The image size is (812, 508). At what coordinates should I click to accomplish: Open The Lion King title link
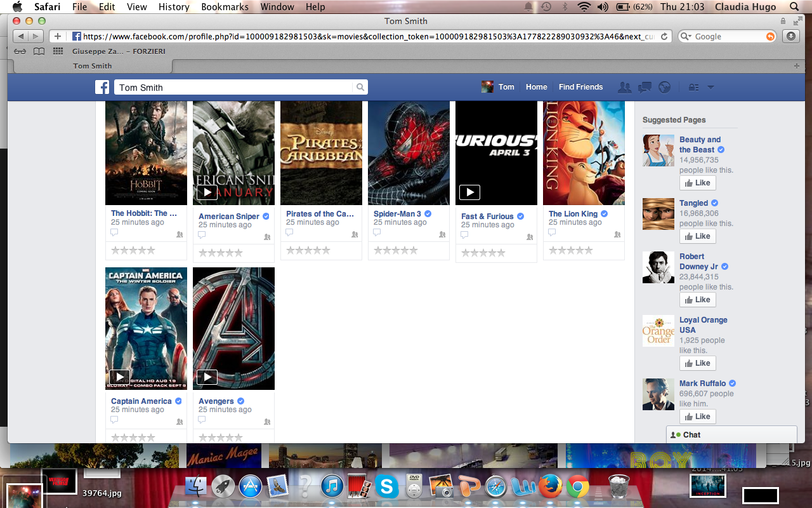tap(573, 214)
